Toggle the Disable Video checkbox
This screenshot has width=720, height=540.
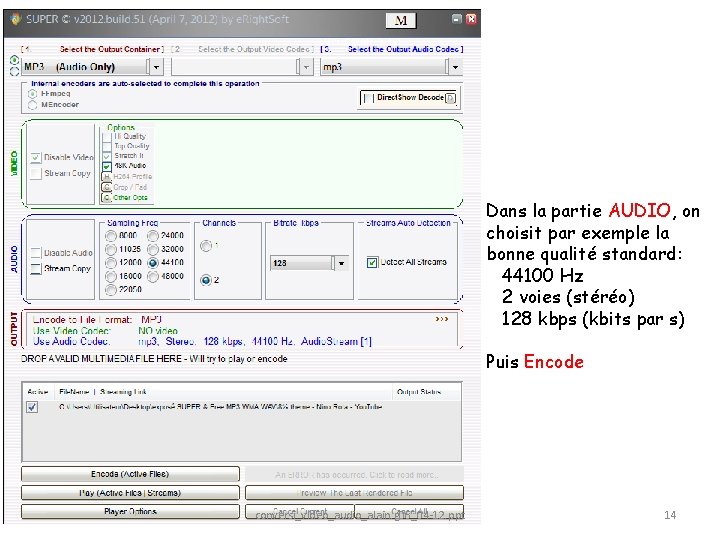(36, 158)
